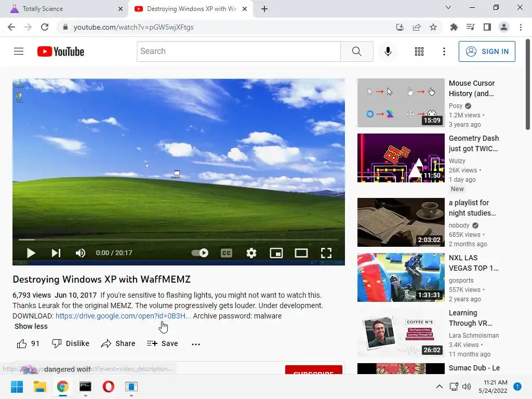Open Opera browser from taskbar
This screenshot has width=532, height=399.
point(108,387)
